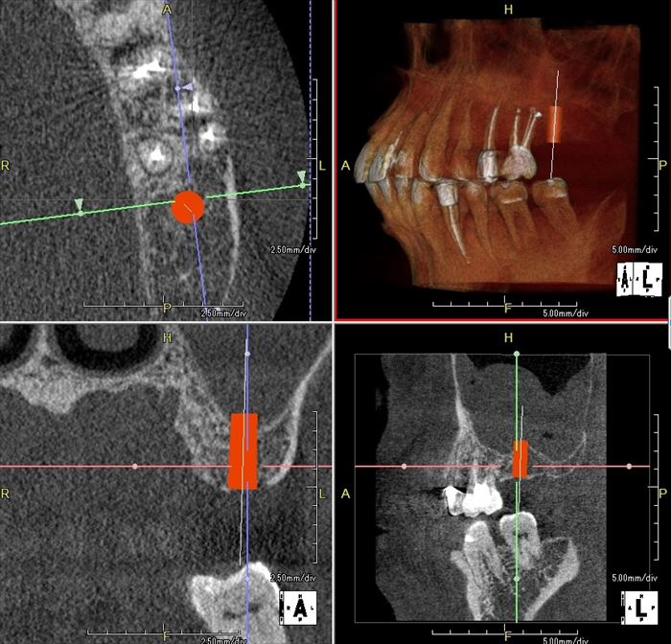The image size is (671, 644).
Task: Click the left dot handle on the red coronal line
Action: coord(135,466)
